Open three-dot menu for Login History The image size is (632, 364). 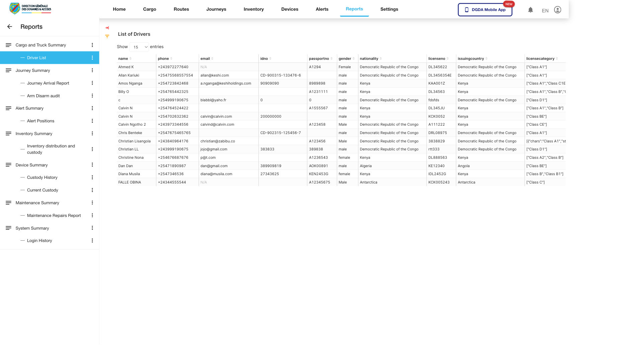pyautogui.click(x=92, y=241)
